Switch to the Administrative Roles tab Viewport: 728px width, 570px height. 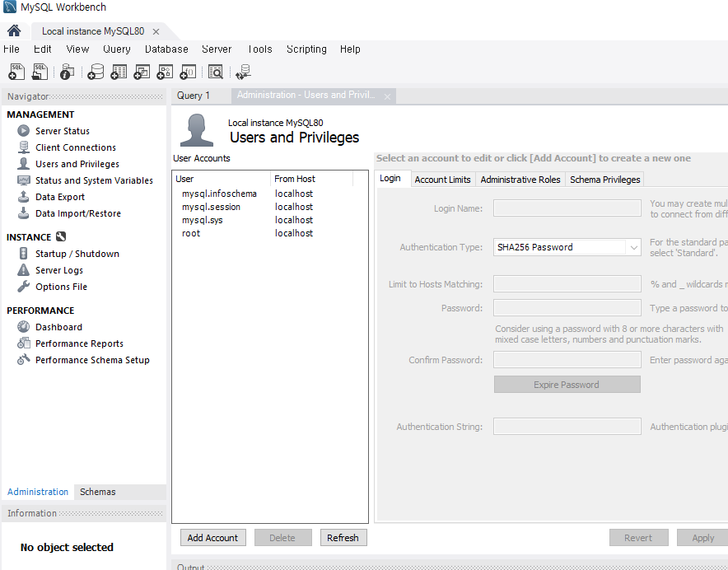click(520, 180)
